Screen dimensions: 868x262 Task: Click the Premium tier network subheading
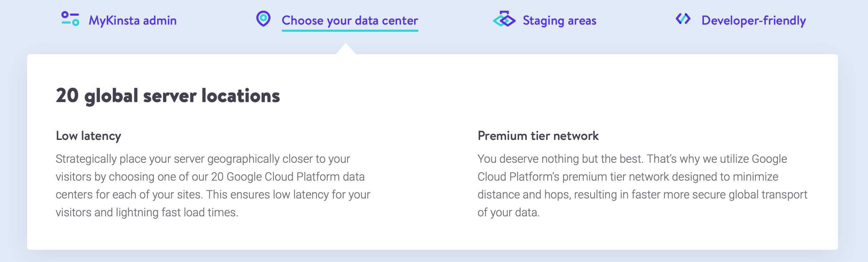[x=538, y=136]
